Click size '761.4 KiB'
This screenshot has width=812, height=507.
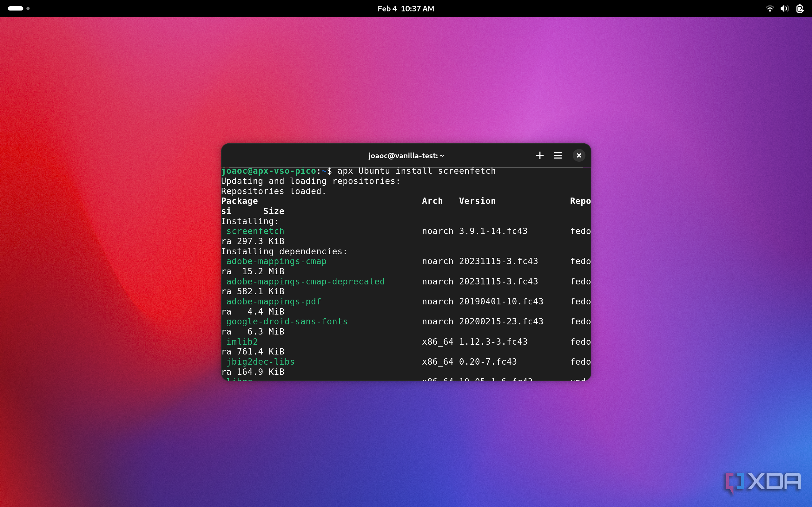(x=261, y=352)
